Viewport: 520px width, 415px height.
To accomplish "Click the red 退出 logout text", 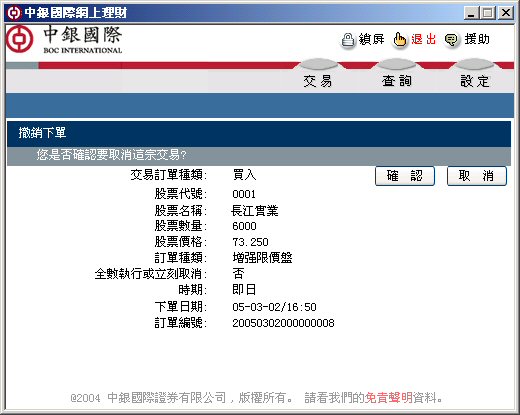I will click(423, 39).
